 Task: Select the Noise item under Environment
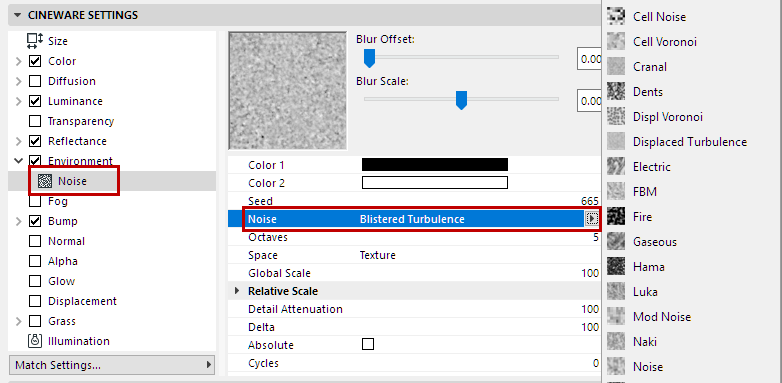(x=72, y=181)
